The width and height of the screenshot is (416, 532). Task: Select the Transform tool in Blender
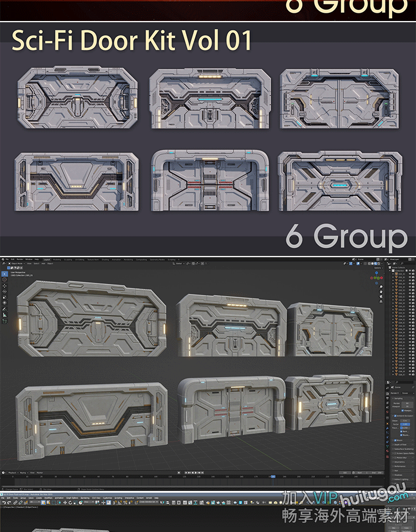[5, 303]
